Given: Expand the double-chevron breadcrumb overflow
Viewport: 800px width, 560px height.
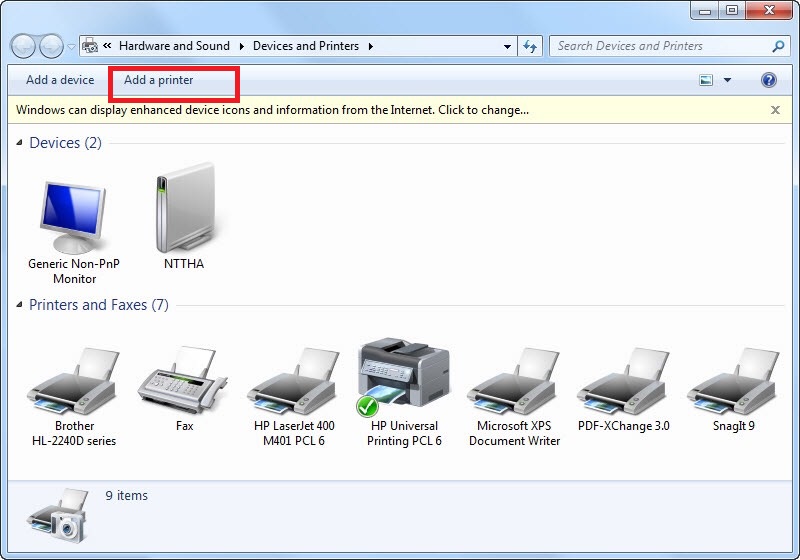Looking at the screenshot, I should point(107,45).
